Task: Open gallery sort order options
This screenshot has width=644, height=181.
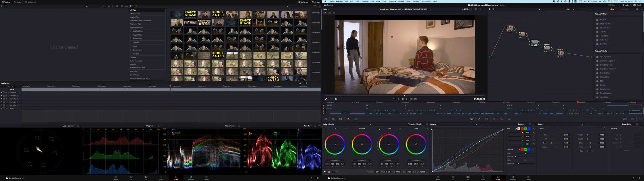Action: pos(104,6)
